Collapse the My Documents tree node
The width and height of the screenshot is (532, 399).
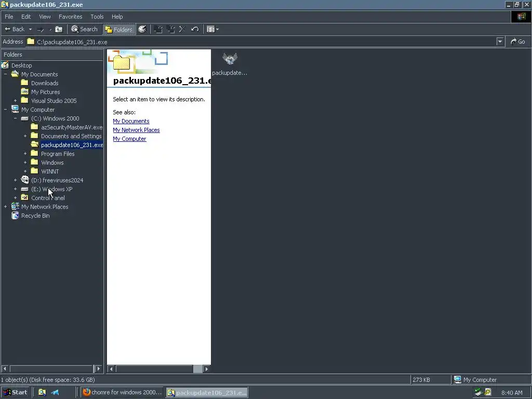[x=5, y=74]
